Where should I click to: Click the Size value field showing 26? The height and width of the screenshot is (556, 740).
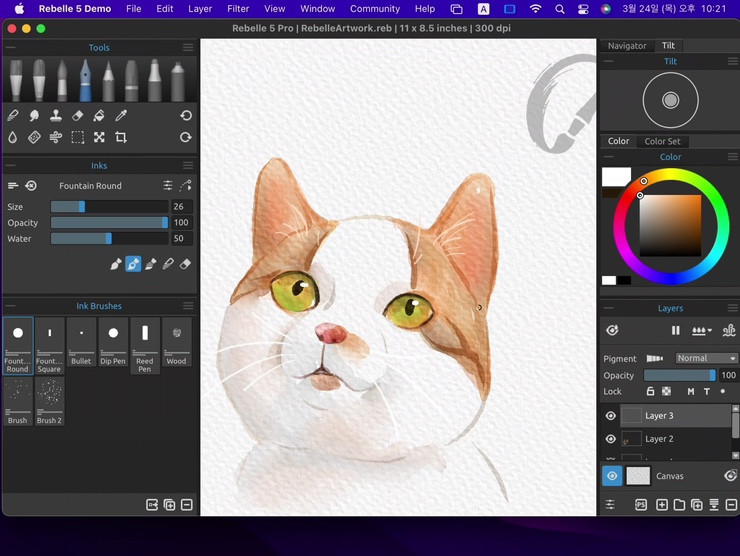182,207
